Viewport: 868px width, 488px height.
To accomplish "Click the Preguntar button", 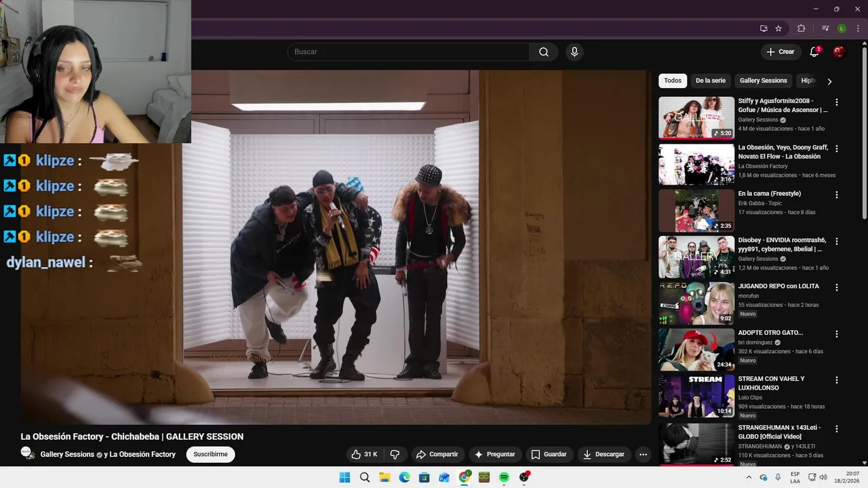I will [494, 454].
